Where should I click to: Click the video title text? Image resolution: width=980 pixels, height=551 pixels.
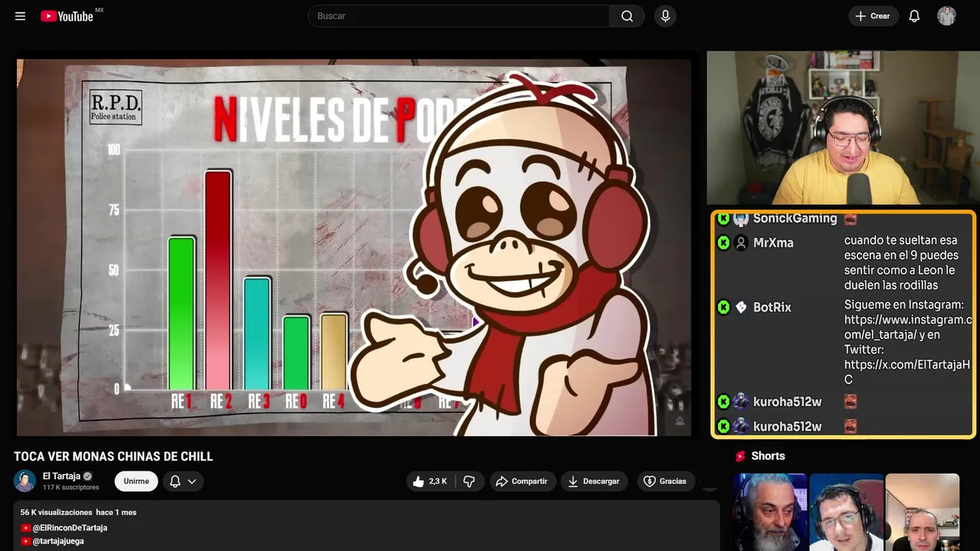tap(113, 457)
